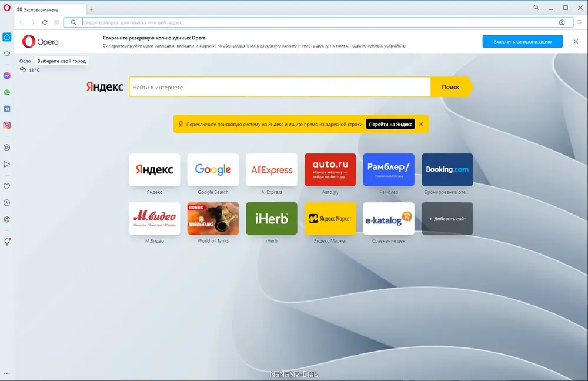Open Instagram in sidebar

tap(6, 125)
